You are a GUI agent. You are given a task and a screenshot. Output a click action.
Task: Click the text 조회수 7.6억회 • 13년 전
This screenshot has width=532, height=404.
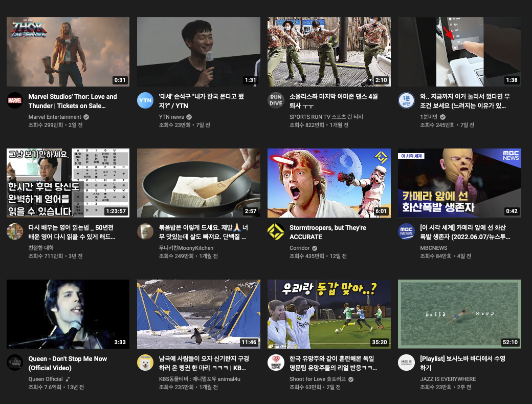56,387
